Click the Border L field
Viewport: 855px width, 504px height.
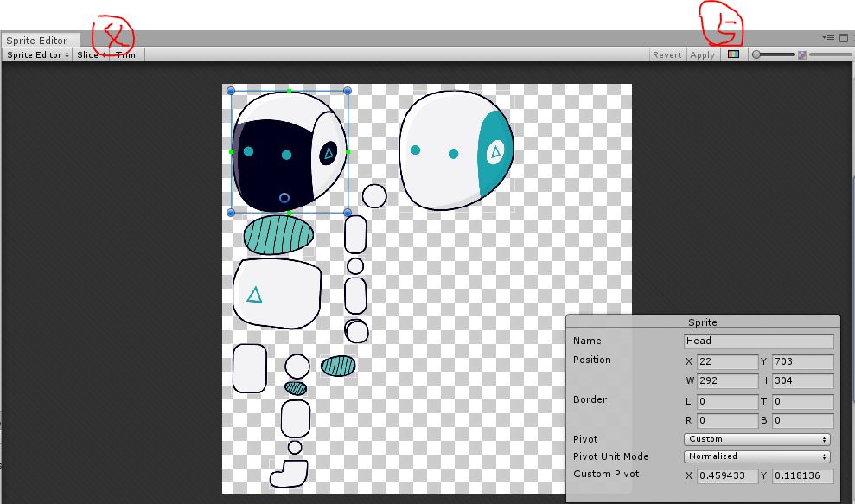[726, 401]
